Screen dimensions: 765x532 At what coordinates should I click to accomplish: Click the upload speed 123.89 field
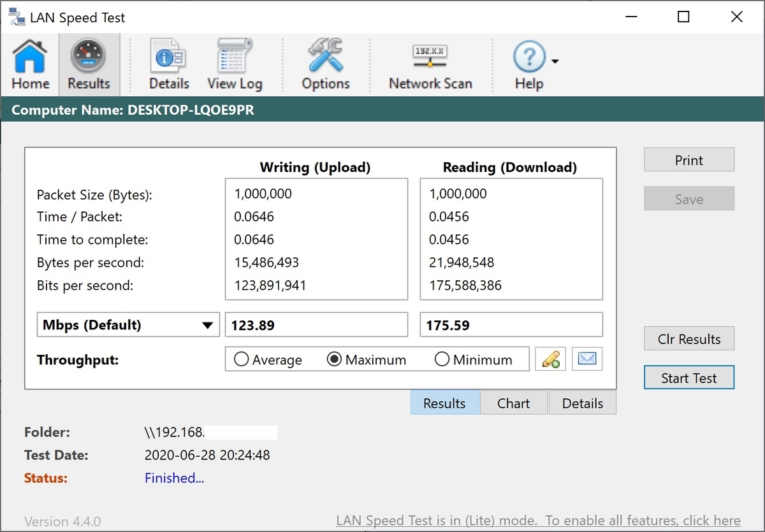click(316, 325)
